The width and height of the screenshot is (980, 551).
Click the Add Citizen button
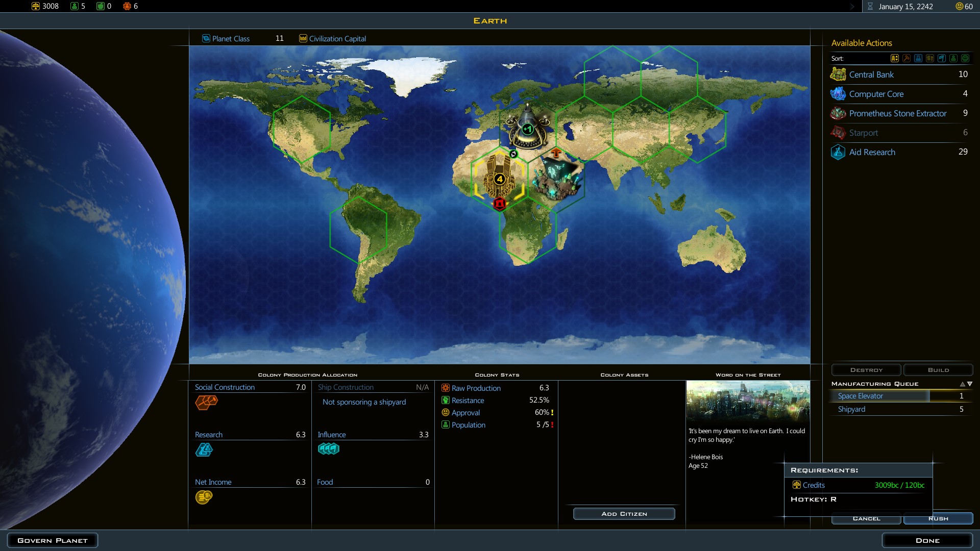pyautogui.click(x=624, y=514)
